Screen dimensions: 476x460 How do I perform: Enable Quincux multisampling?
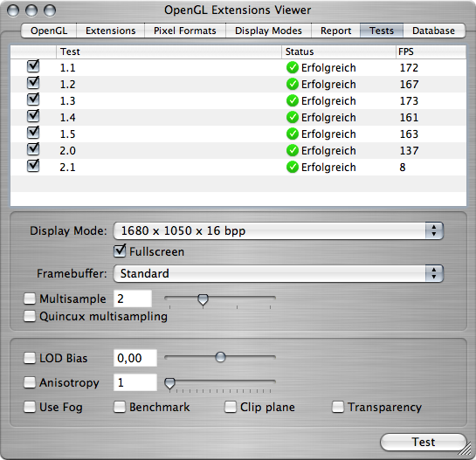(x=30, y=316)
